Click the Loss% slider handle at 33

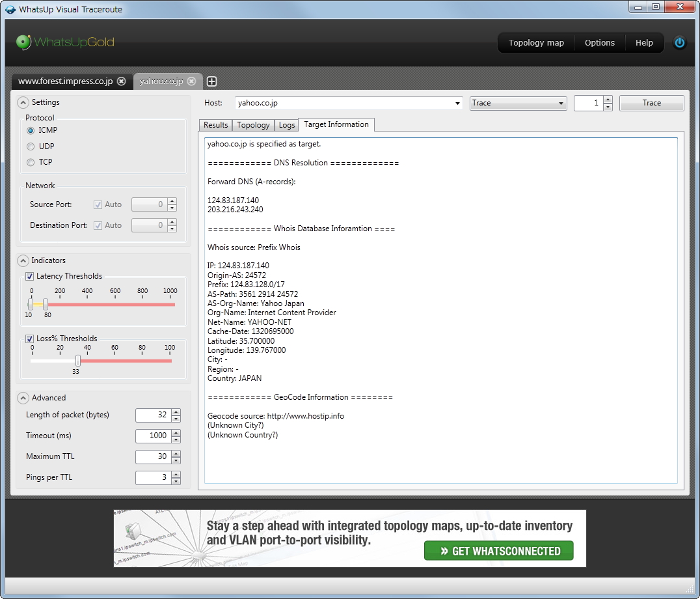[x=78, y=361]
